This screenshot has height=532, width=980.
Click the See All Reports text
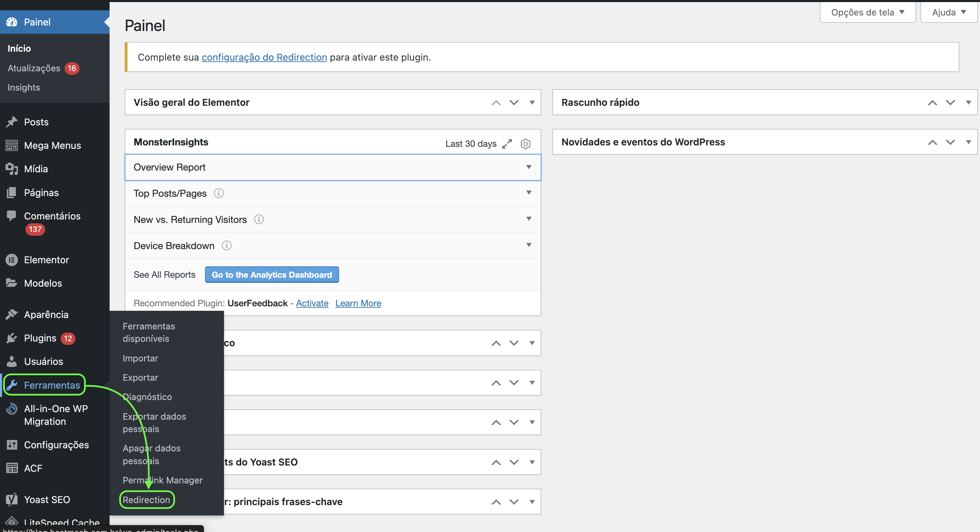[164, 275]
